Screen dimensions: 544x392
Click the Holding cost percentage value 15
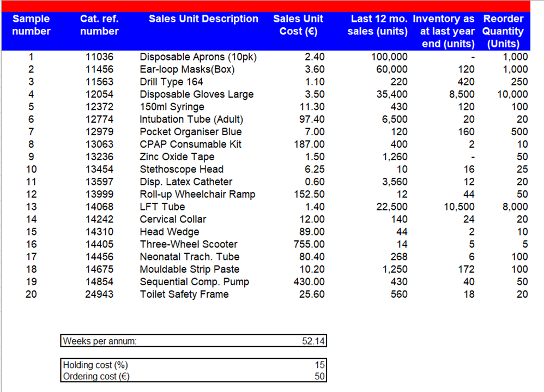[321, 365]
